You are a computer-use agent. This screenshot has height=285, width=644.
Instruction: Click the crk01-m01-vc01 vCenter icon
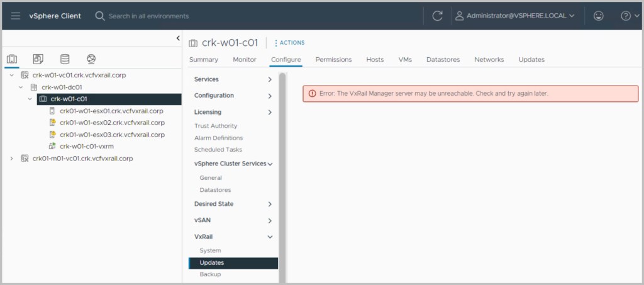(x=25, y=158)
